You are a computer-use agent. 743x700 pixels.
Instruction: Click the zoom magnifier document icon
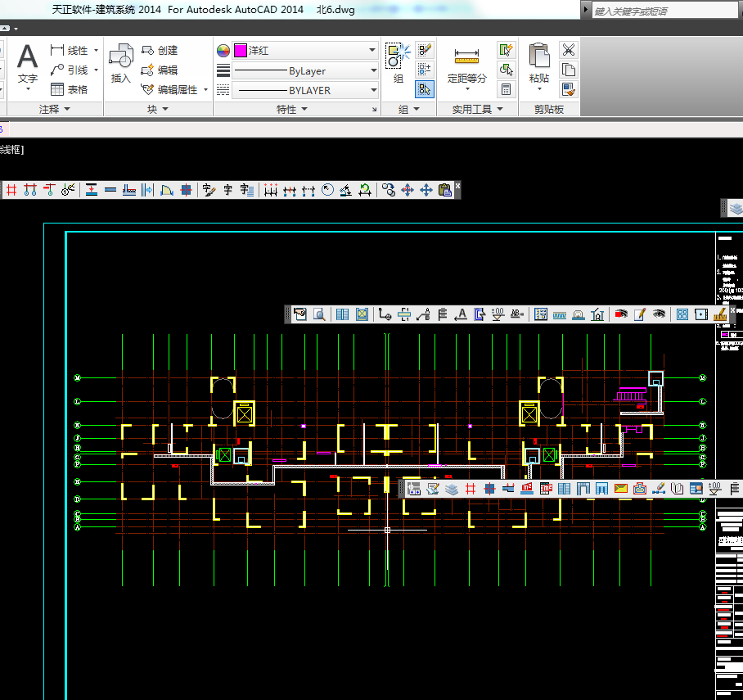[x=319, y=314]
